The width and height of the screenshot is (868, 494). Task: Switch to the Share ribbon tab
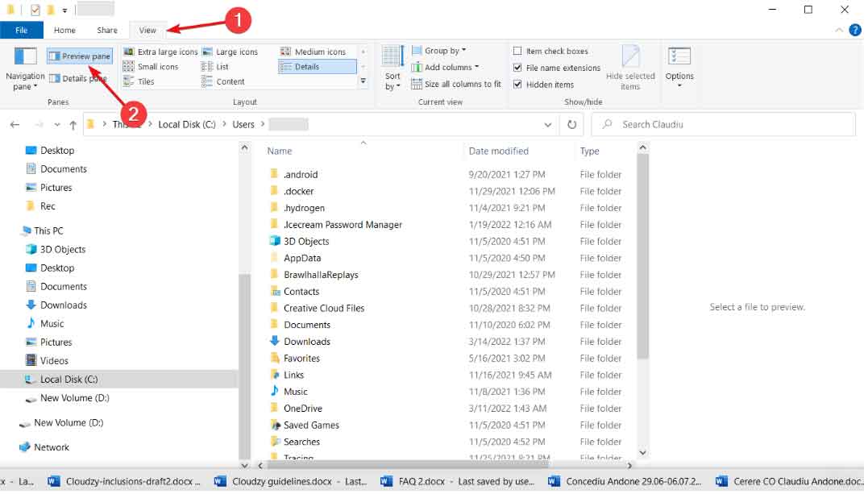(107, 31)
